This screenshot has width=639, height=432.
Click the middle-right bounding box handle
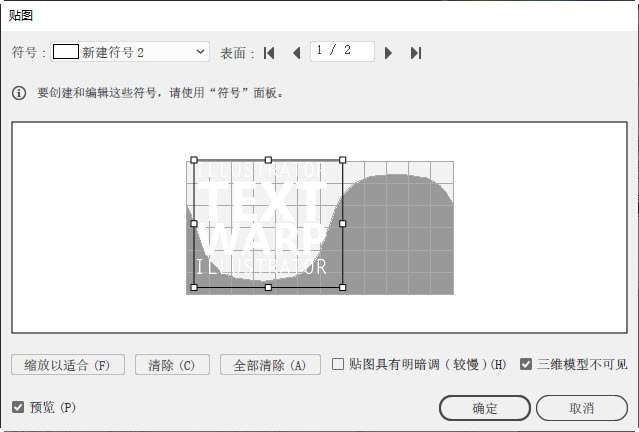pos(342,223)
